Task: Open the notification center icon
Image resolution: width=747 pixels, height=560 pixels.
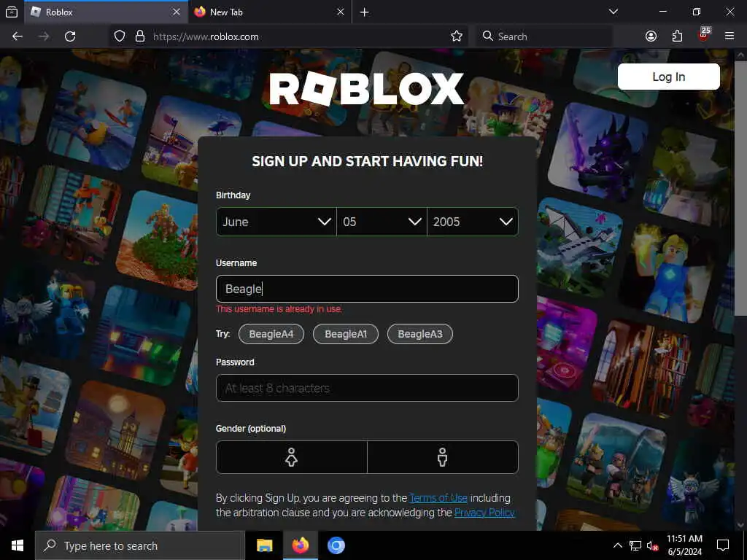Action: tap(723, 545)
